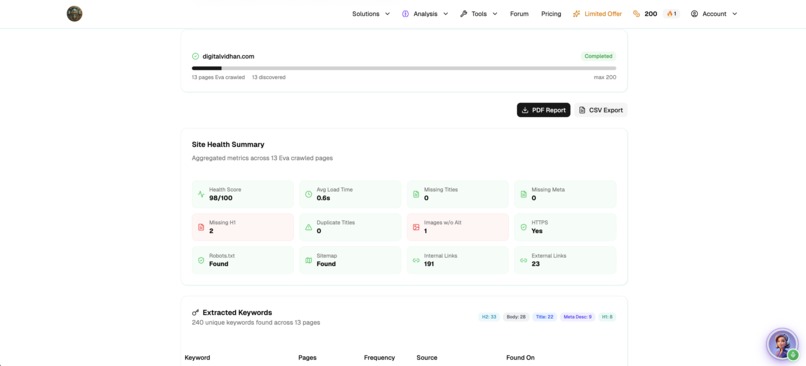
Task: Click the 98/100 health score value
Action: click(221, 198)
